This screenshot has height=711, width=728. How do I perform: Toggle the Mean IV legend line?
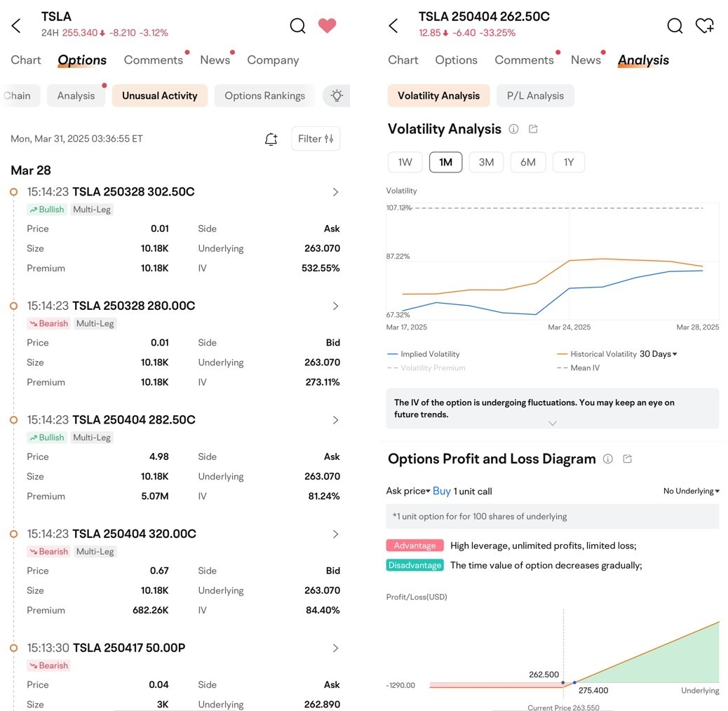[579, 368]
